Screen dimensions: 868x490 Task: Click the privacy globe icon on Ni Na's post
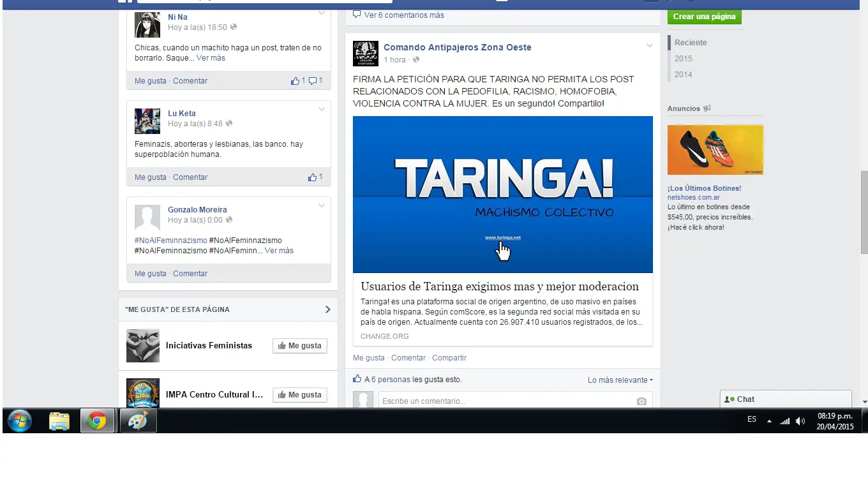(234, 27)
